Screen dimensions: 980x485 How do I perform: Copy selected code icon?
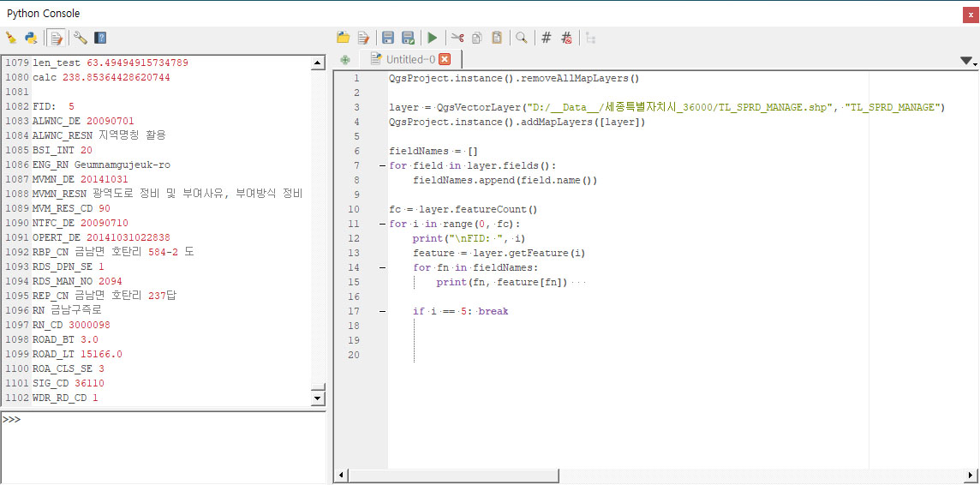(477, 38)
